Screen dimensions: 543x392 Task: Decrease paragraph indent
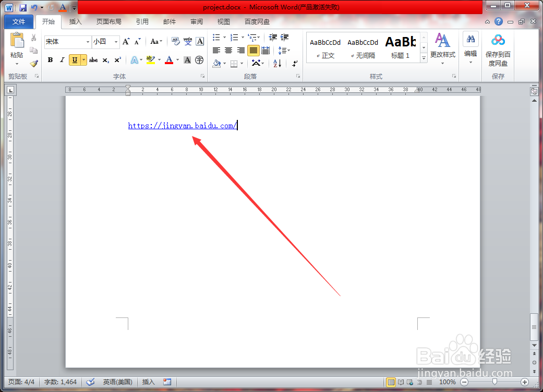click(x=273, y=38)
